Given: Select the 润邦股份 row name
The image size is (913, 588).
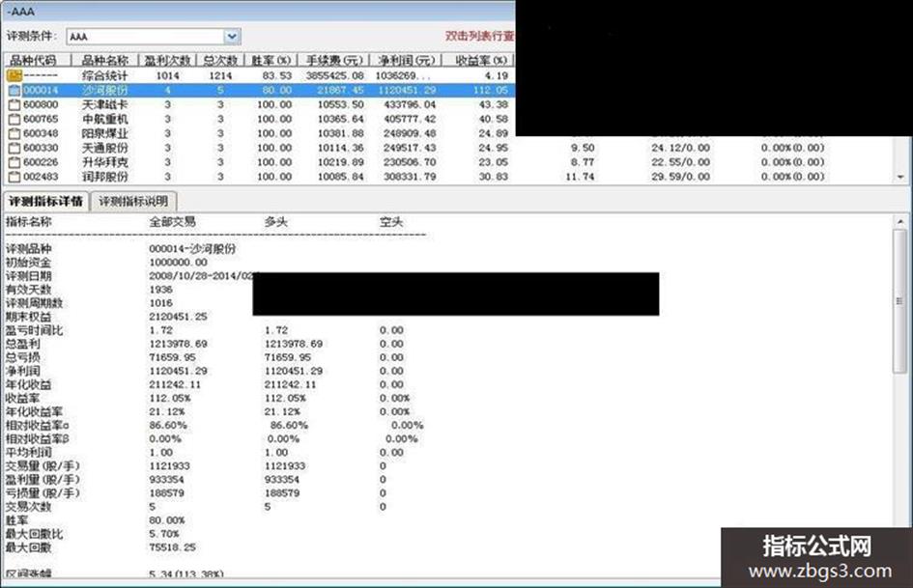Looking at the screenshot, I should pyautogui.click(x=104, y=177).
